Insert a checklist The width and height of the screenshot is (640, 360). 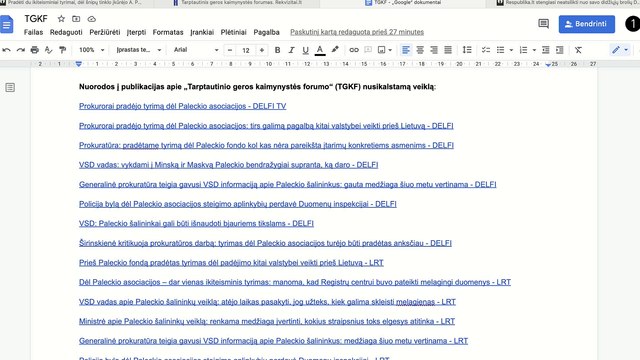pos(486,50)
